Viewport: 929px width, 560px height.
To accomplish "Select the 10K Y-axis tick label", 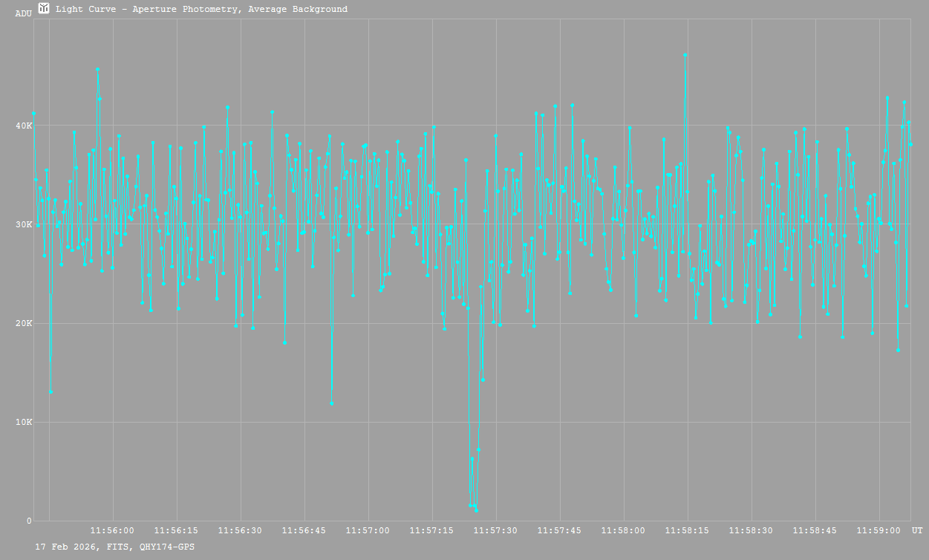I will [x=23, y=422].
